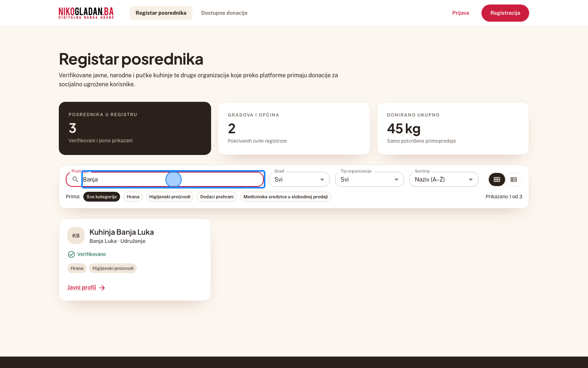Click the Gradova i općina stat card
588x368 pixels.
tap(294, 128)
